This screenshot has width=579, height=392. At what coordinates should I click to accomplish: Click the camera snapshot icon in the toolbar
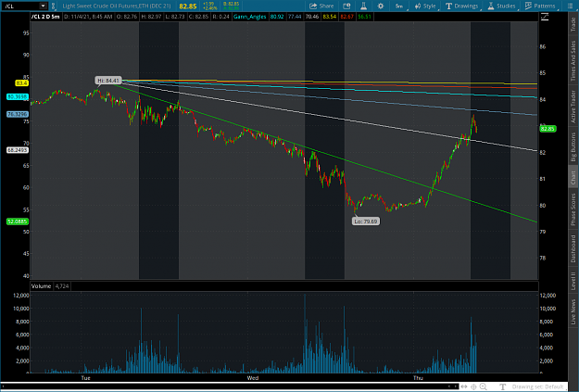click(346, 6)
